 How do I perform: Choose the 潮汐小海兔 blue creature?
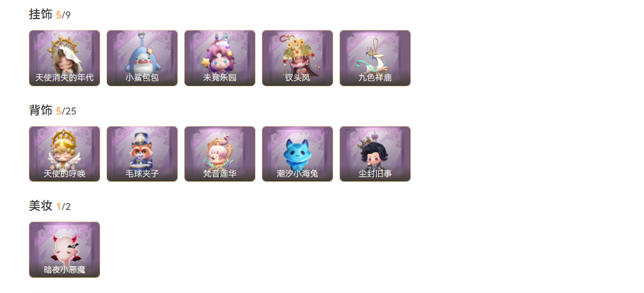click(x=298, y=154)
